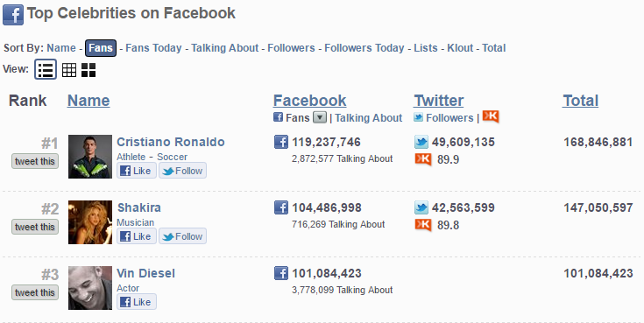Open the Total column header link

[x=580, y=101]
